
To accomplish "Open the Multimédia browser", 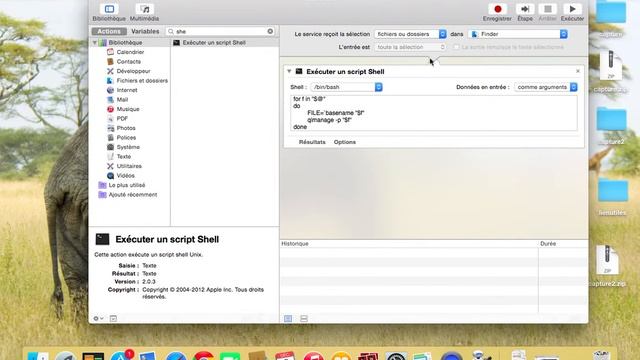I will coord(144,12).
